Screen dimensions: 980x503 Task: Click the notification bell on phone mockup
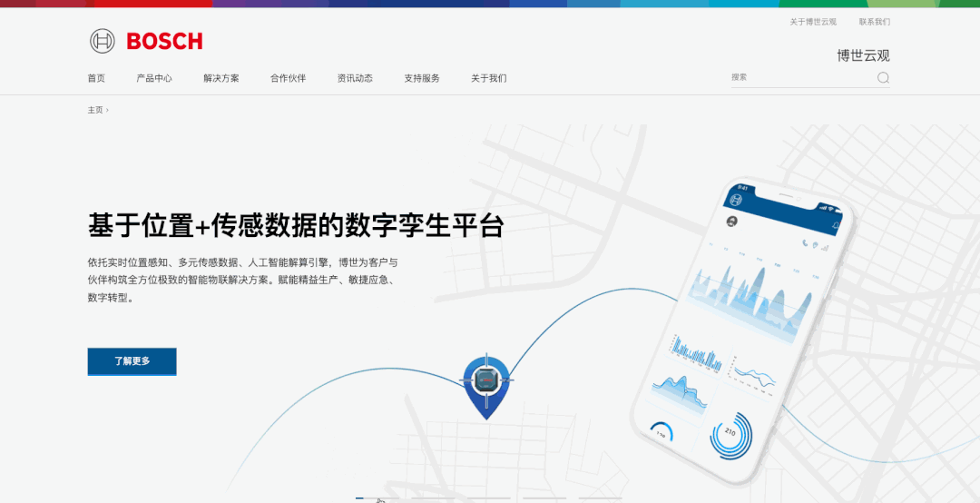(836, 225)
